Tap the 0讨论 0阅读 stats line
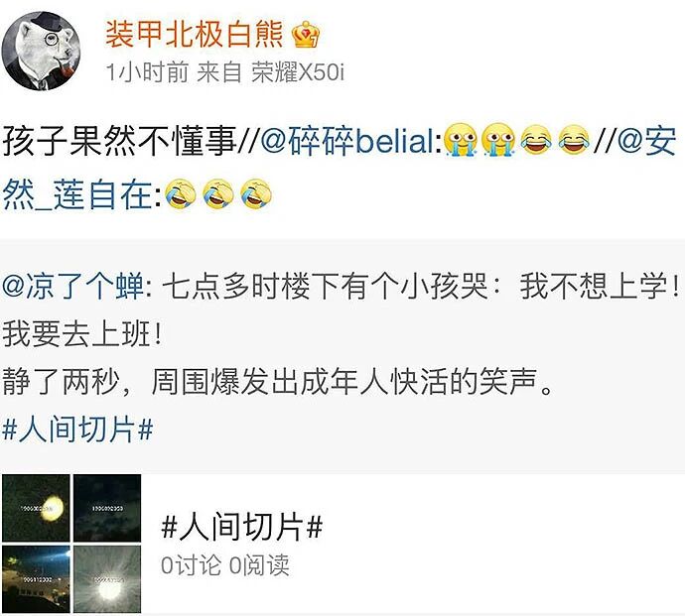The image size is (685, 616). [x=225, y=565]
